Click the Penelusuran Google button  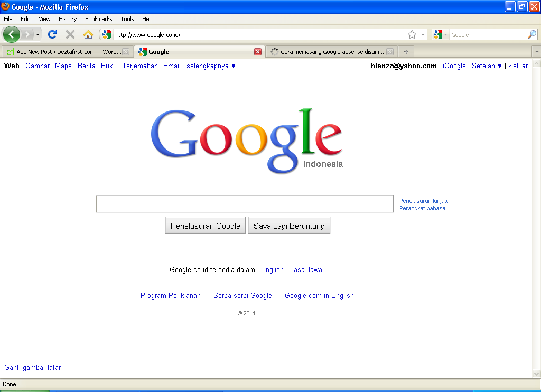pos(206,226)
